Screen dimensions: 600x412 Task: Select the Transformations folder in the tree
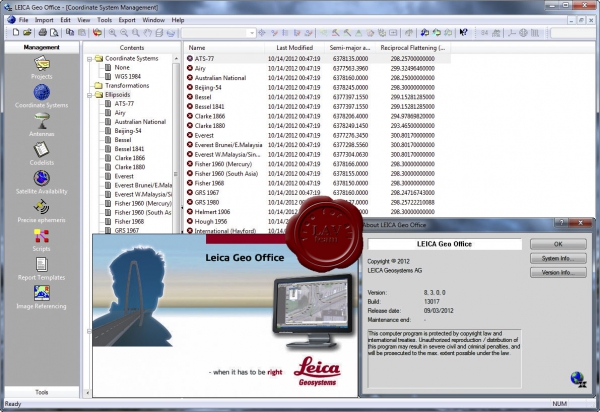coord(127,86)
